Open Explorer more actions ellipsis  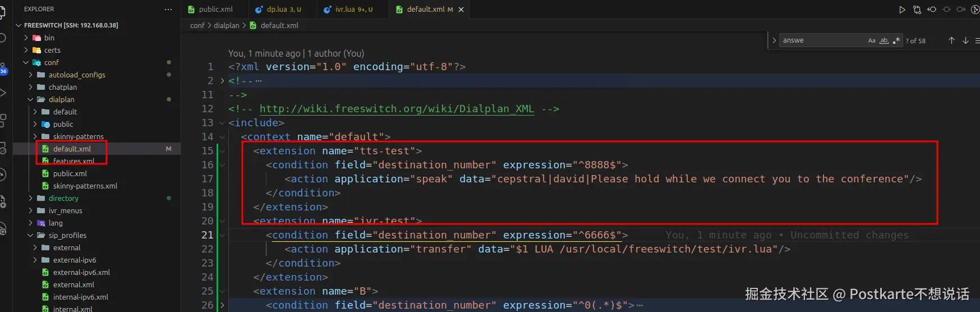click(x=168, y=10)
